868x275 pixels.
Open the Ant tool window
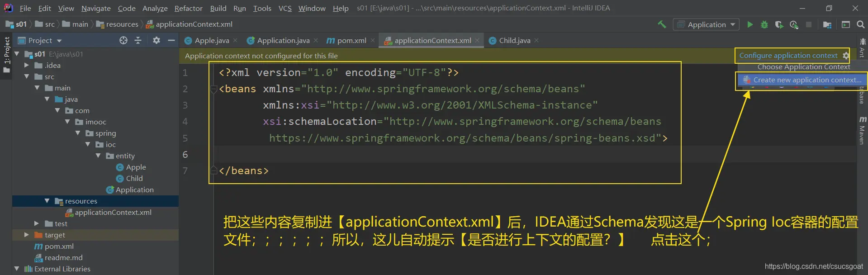click(863, 49)
